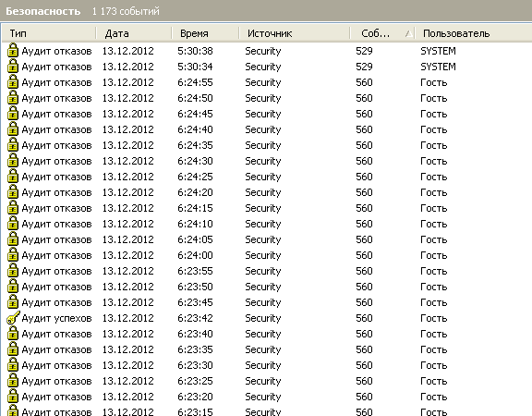
Task: Click the lock icon of the 6:24:55 event
Action: point(13,82)
